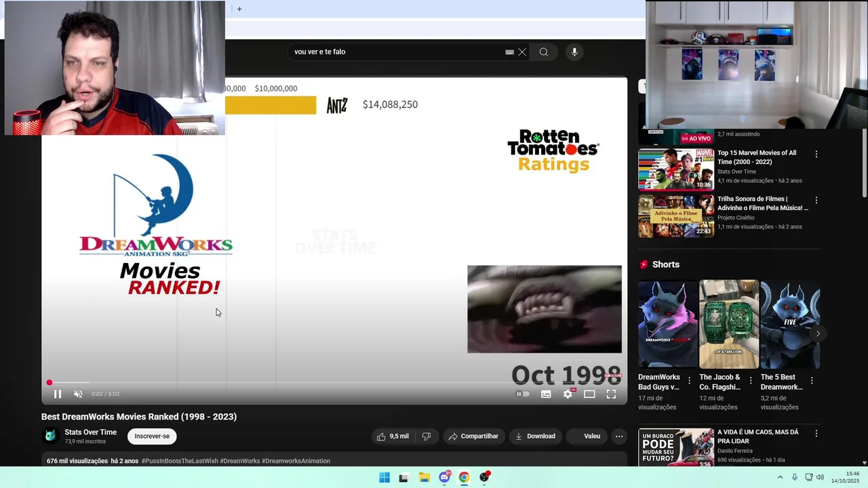This screenshot has height=488, width=868.
Task: Open Stats Over Time channel name link
Action: click(x=90, y=432)
